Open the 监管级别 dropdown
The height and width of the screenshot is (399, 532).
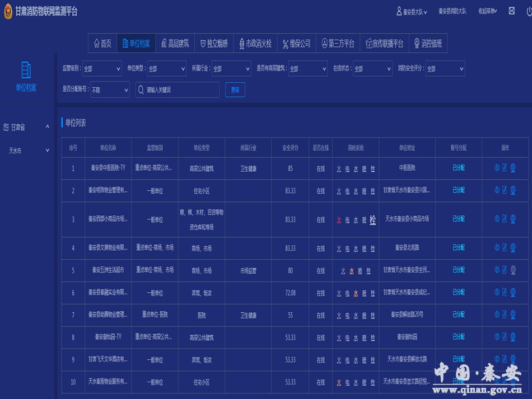point(102,69)
